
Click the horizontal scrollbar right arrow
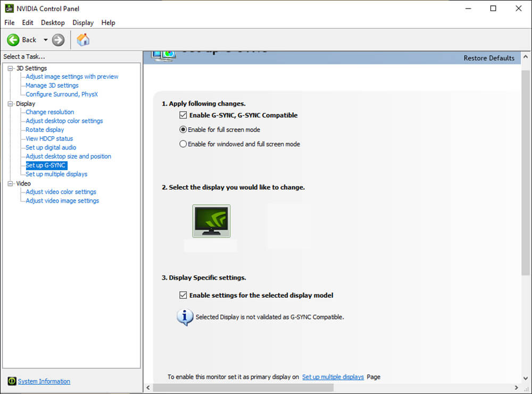(x=517, y=388)
